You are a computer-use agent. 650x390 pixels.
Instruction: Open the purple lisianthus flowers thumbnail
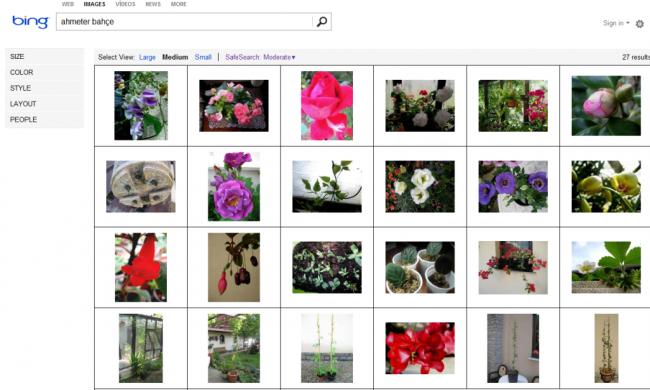pos(513,187)
